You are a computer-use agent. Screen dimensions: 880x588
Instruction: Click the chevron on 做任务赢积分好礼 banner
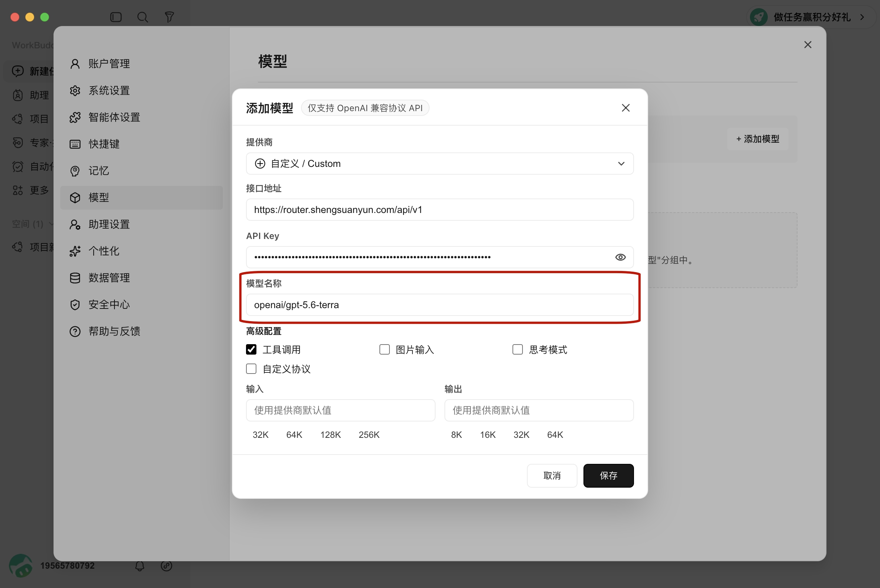(x=863, y=17)
